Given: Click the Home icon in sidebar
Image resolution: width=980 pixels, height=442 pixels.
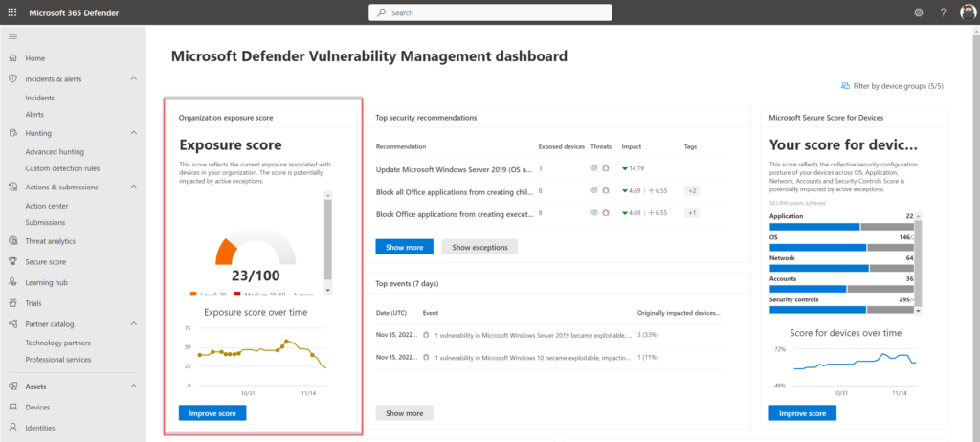Looking at the screenshot, I should click(12, 58).
